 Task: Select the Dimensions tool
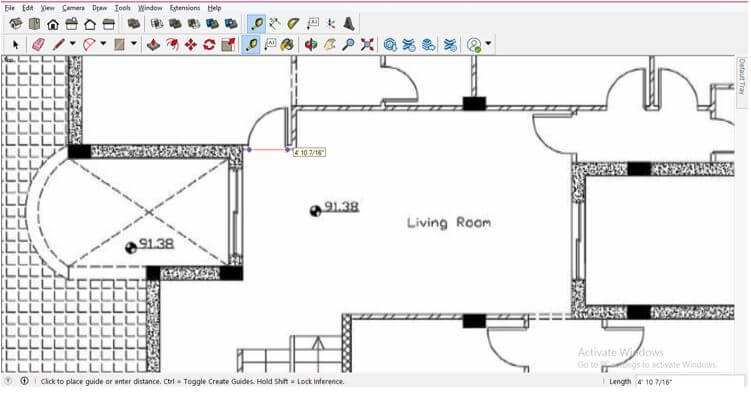(x=275, y=23)
